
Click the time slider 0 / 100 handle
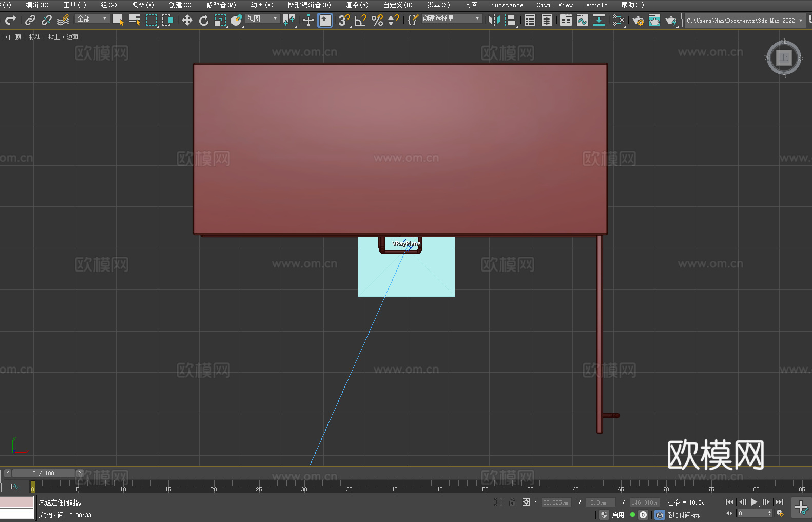[44, 473]
